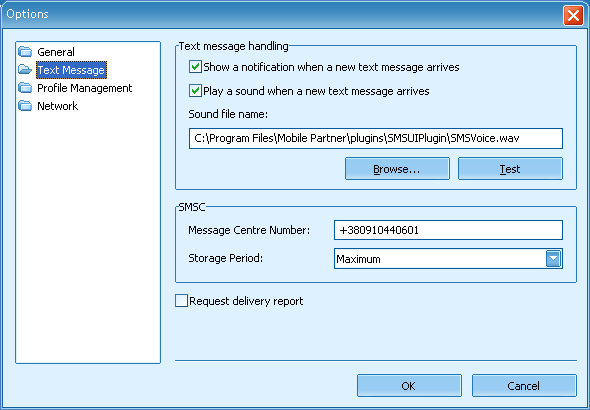
Task: Disable notification on new text message
Action: coord(195,67)
